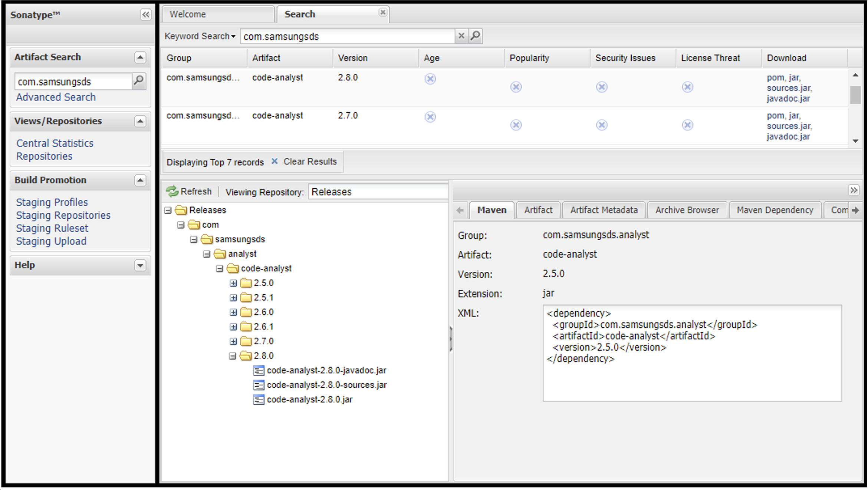Run keyword search with magnifier button

click(x=475, y=36)
